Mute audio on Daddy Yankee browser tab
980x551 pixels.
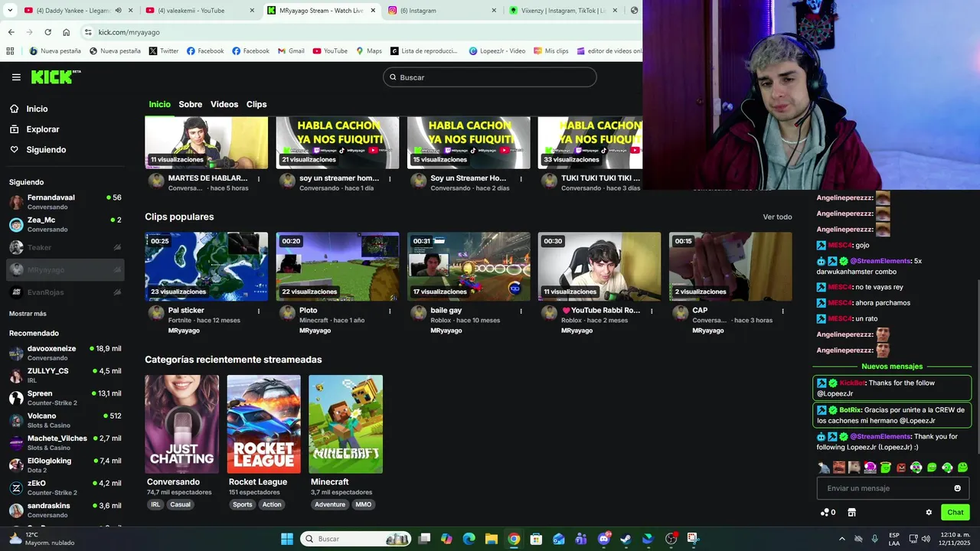118,11
